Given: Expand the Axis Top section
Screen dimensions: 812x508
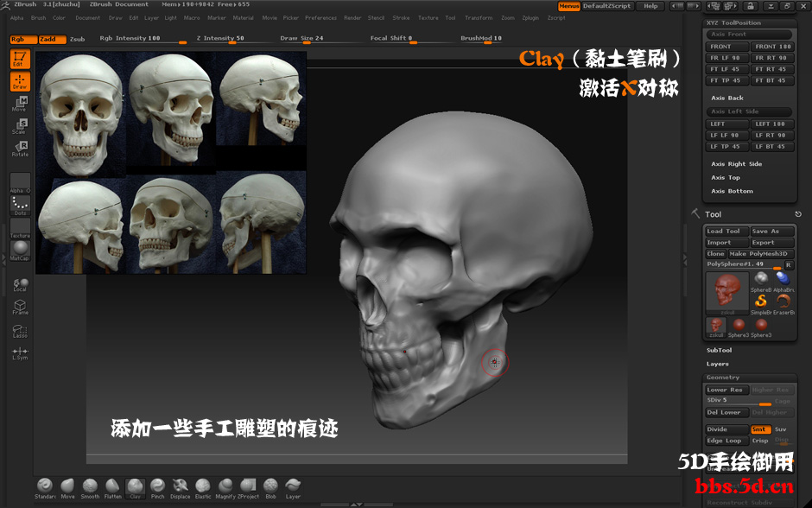Looking at the screenshot, I should [x=726, y=178].
